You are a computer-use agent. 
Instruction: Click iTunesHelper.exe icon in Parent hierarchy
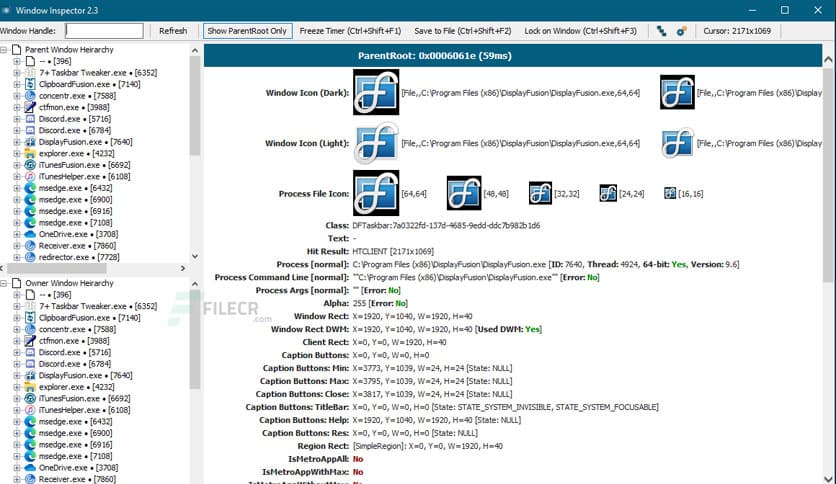[x=30, y=176]
